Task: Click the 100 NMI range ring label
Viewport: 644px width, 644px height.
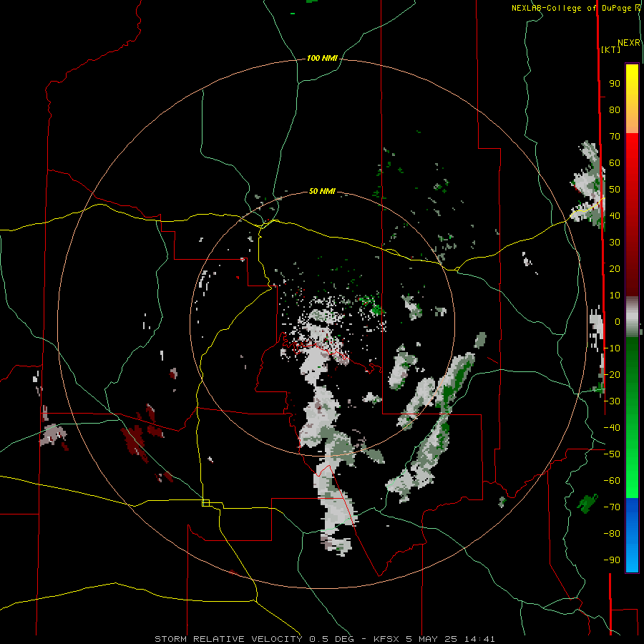Action: (322, 59)
